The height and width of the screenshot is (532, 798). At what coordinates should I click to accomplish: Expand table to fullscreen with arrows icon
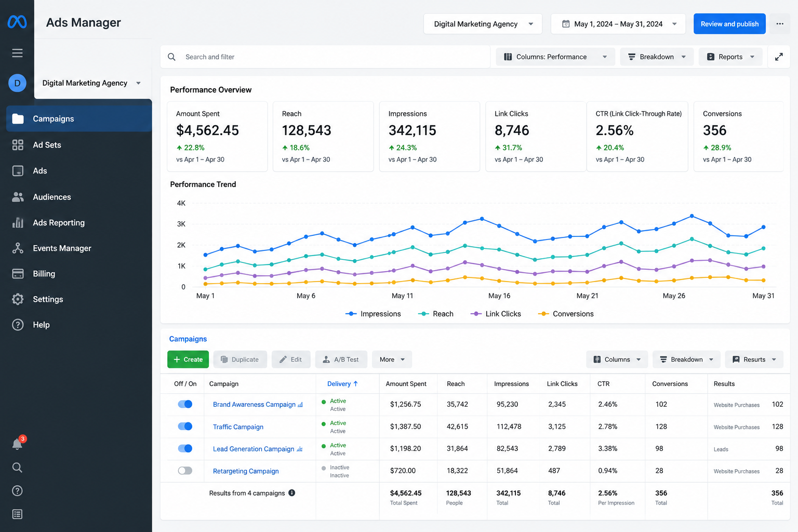(779, 57)
